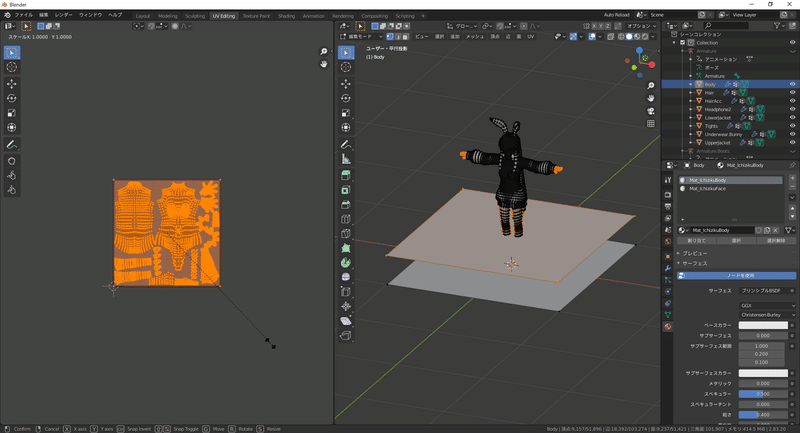
Task: Hide the Hair object in outliner
Action: (793, 92)
